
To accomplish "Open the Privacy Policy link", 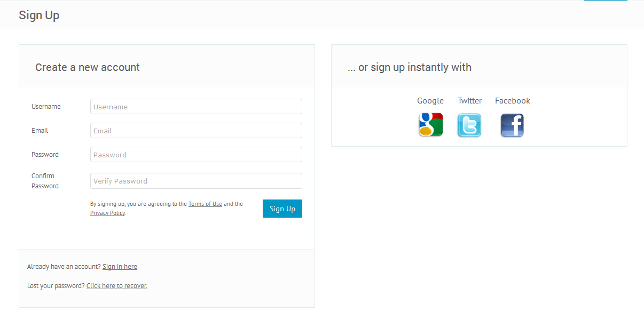I will (107, 213).
